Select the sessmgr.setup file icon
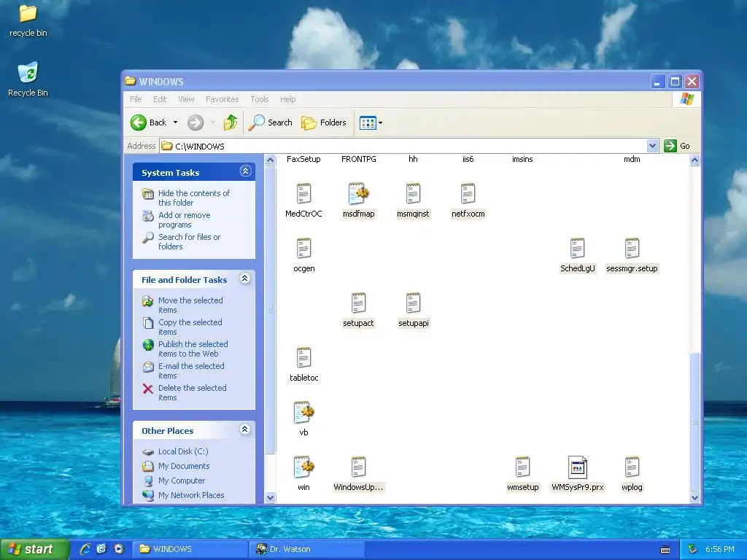The height and width of the screenshot is (560, 747). (x=632, y=249)
